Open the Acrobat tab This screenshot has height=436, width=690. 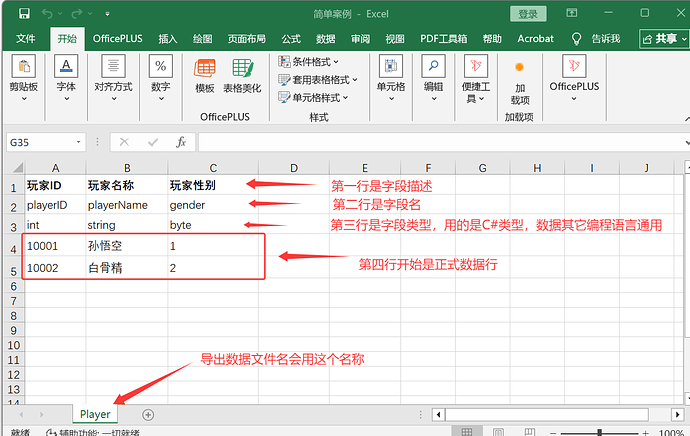[536, 39]
